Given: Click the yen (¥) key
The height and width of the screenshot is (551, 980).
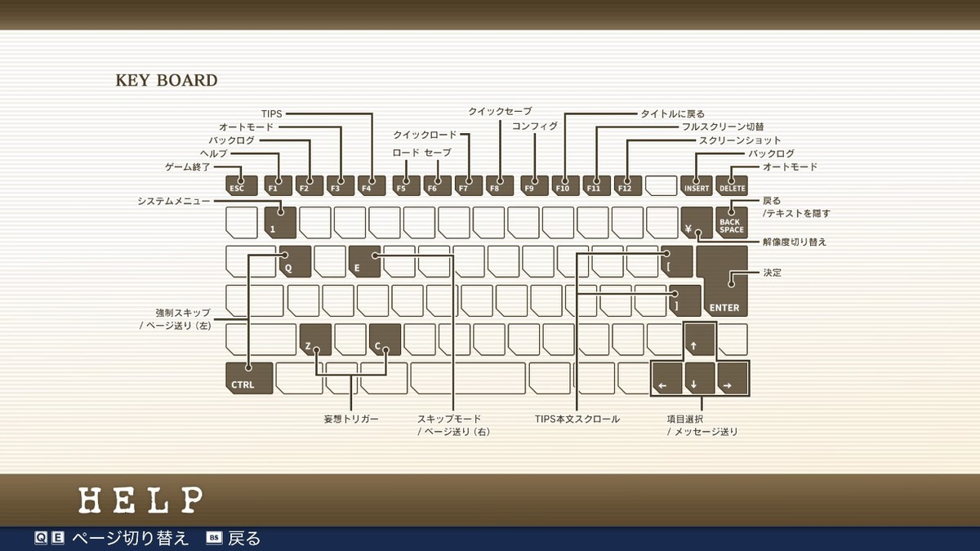Looking at the screenshot, I should [x=697, y=222].
